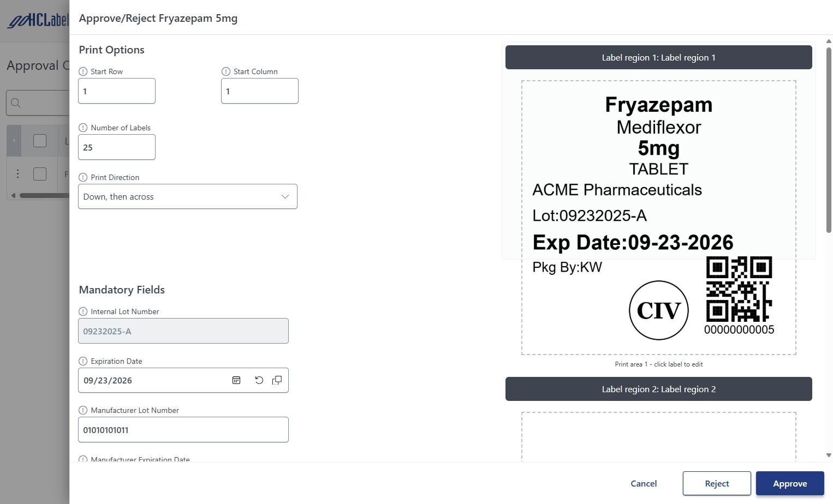
Task: Open the three-dot row actions menu
Action: (17, 174)
